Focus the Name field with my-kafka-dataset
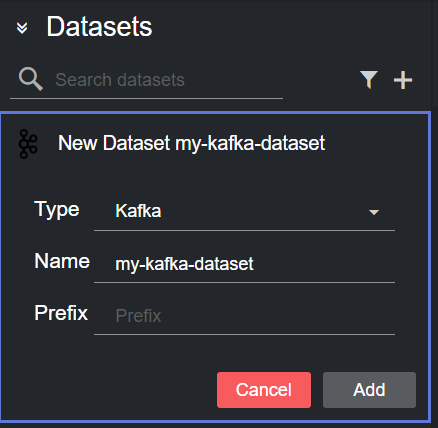Screen dimensions: 438x428 [x=244, y=264]
